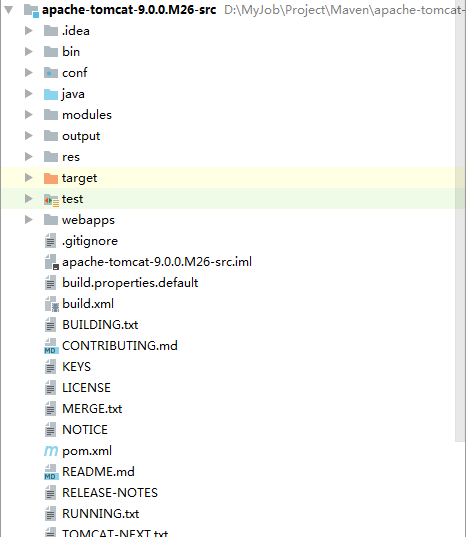Click the modules folder icon
Screen dimensions: 466x537
tap(51, 115)
